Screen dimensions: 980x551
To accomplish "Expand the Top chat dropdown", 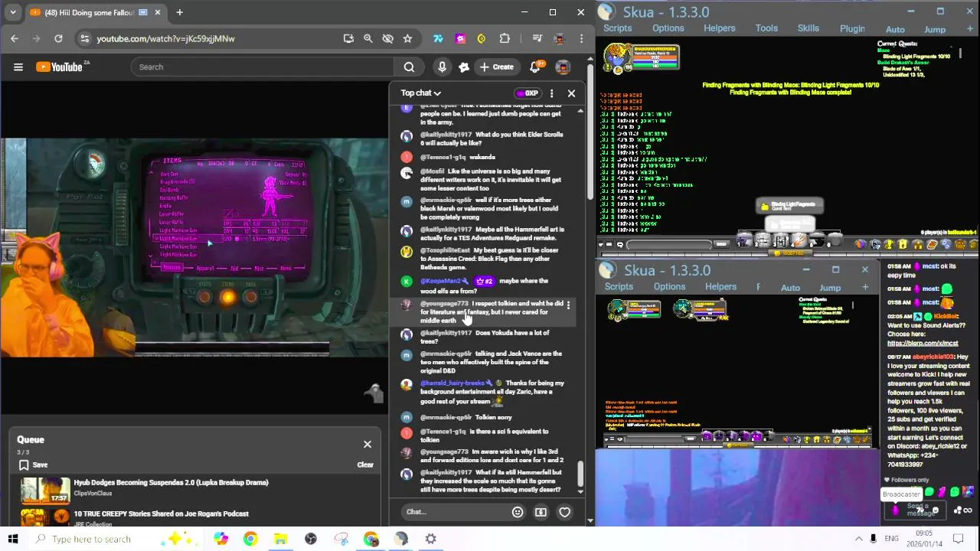I will [421, 93].
